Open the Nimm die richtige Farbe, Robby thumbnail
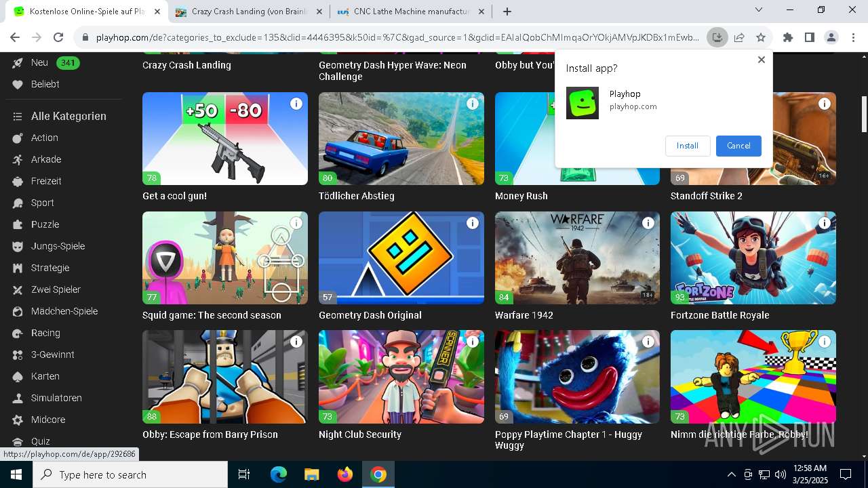The width and height of the screenshot is (868, 488). [x=753, y=377]
